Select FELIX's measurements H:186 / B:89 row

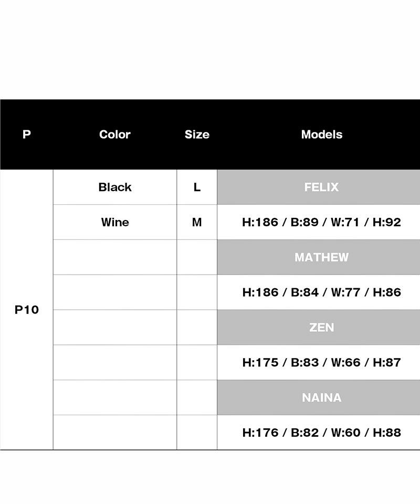pos(321,222)
